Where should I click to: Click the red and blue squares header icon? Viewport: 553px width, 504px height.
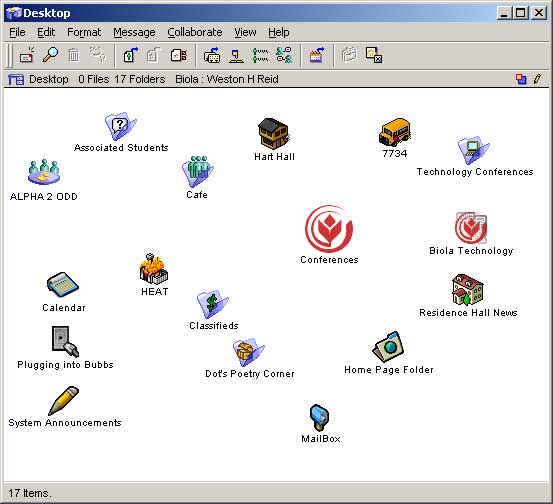521,79
